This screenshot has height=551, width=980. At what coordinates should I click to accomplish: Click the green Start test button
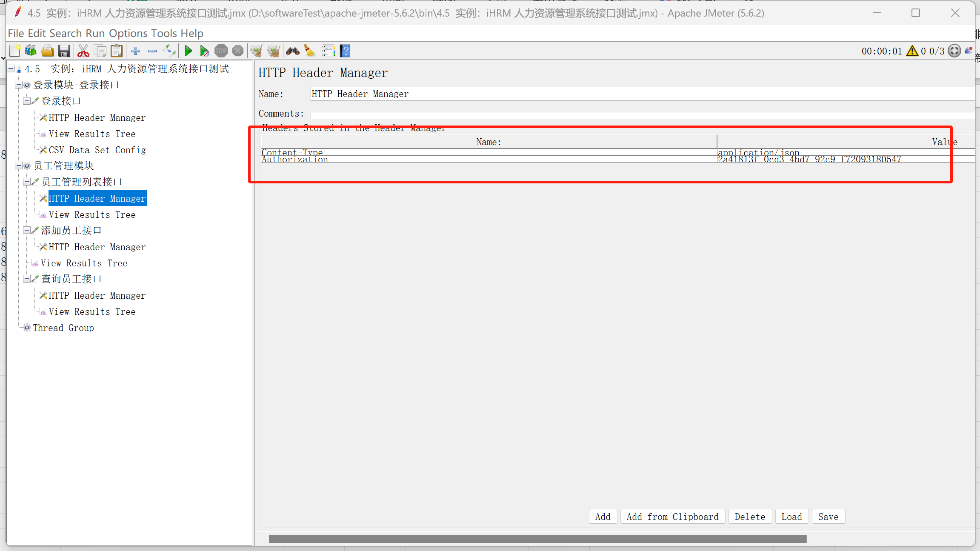(x=188, y=51)
